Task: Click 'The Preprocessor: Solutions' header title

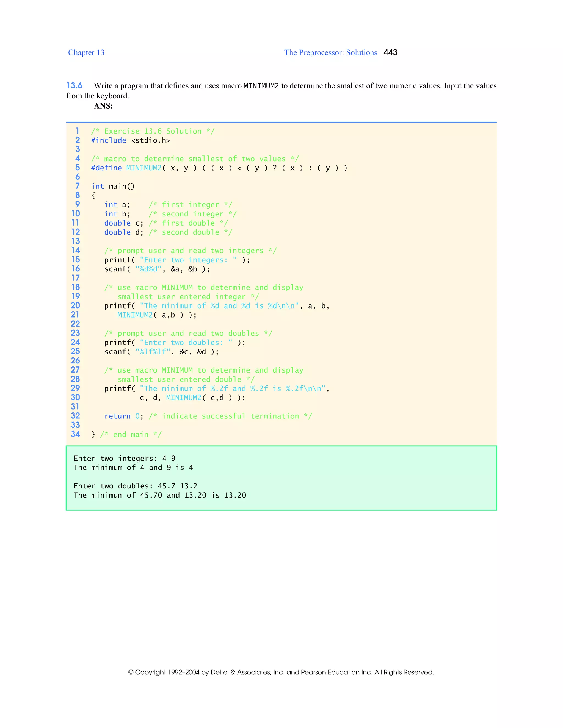Action: [x=330, y=53]
